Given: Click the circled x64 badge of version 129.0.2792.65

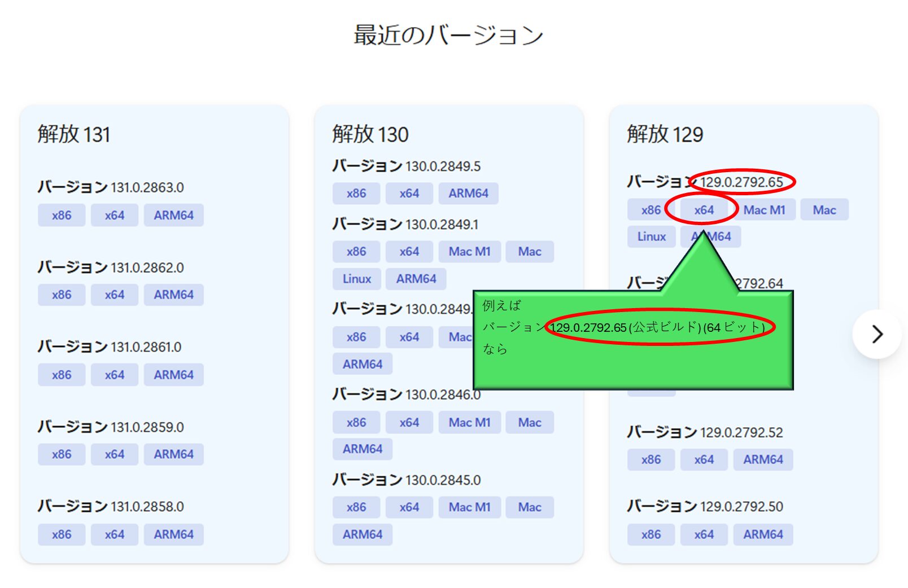Looking at the screenshot, I should point(703,209).
